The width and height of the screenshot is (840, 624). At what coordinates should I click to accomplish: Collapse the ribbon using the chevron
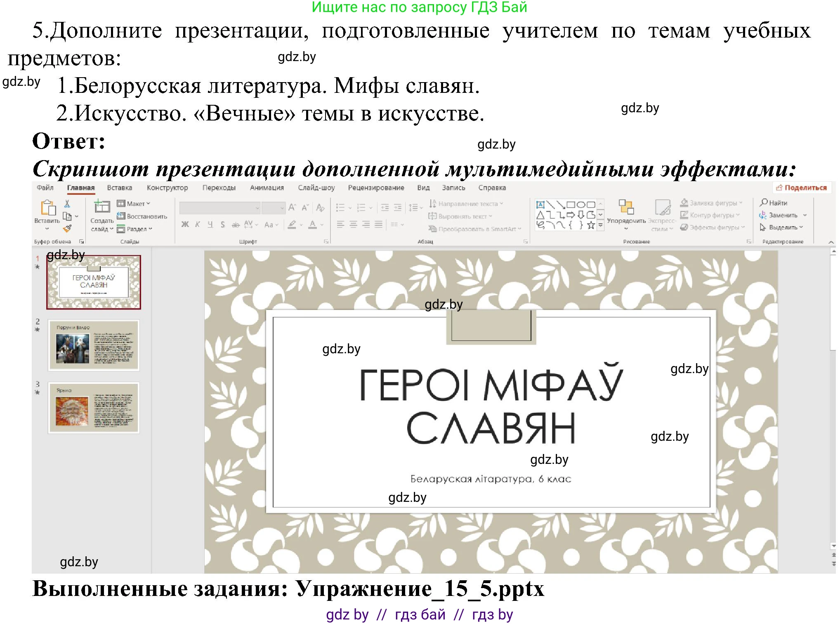[x=831, y=242]
